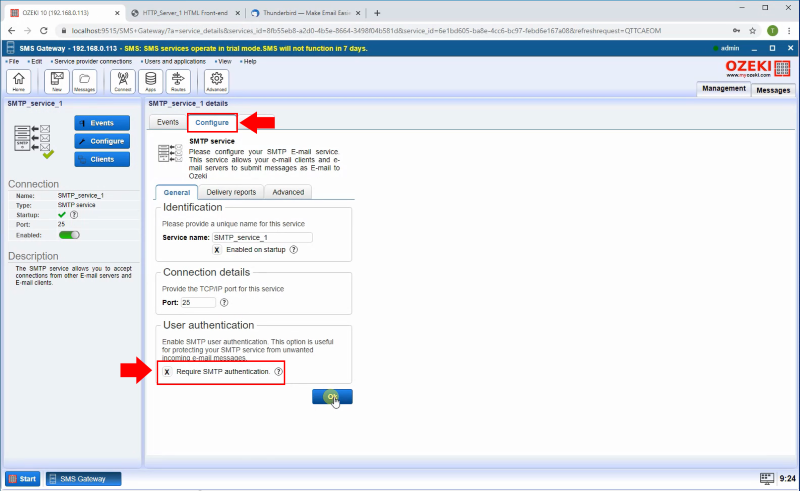The image size is (800, 491).
Task: Bookmark this page with the star icon
Action: click(753, 31)
